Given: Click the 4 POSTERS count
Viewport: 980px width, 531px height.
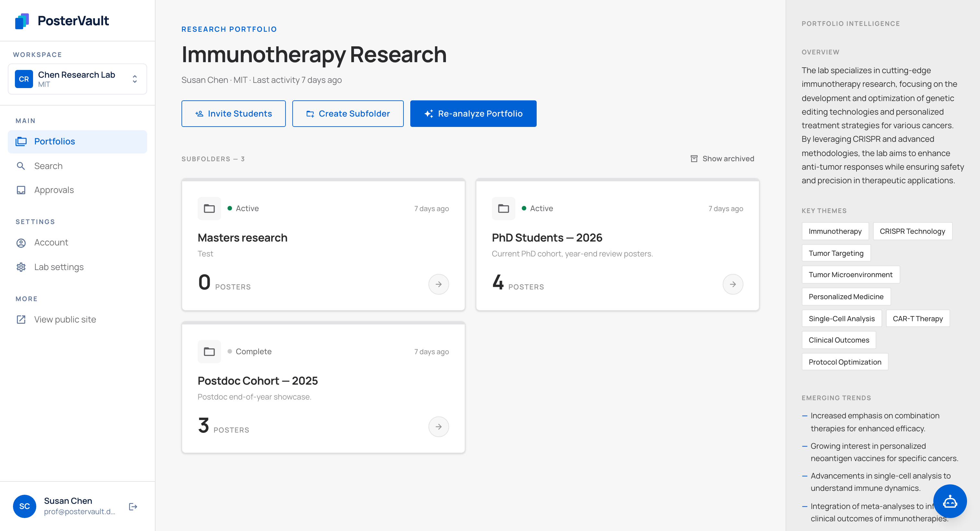Looking at the screenshot, I should tap(518, 283).
